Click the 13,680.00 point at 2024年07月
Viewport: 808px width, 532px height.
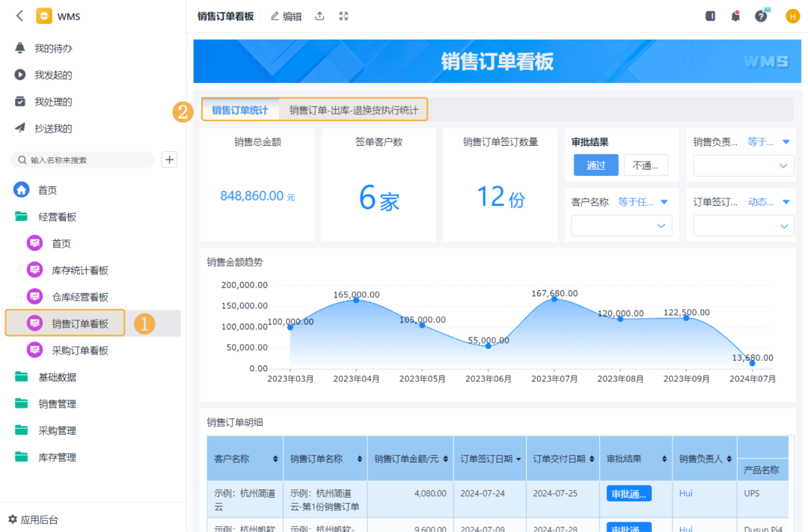[753, 363]
